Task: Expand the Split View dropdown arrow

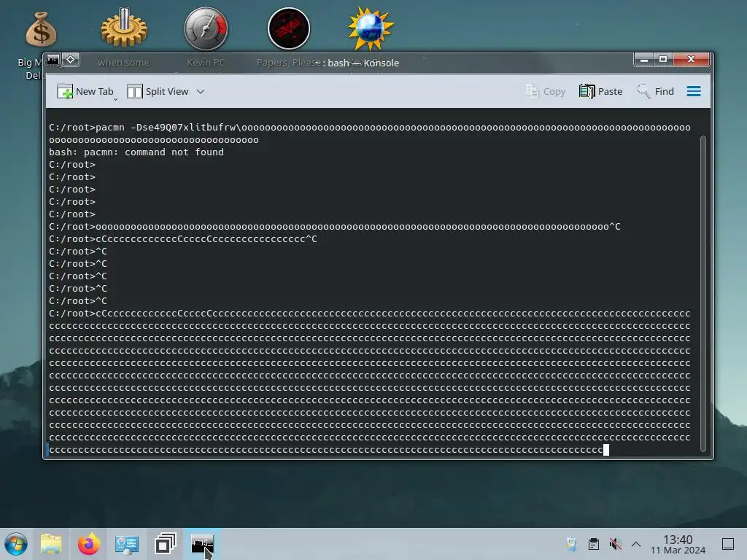Action: coord(201,91)
